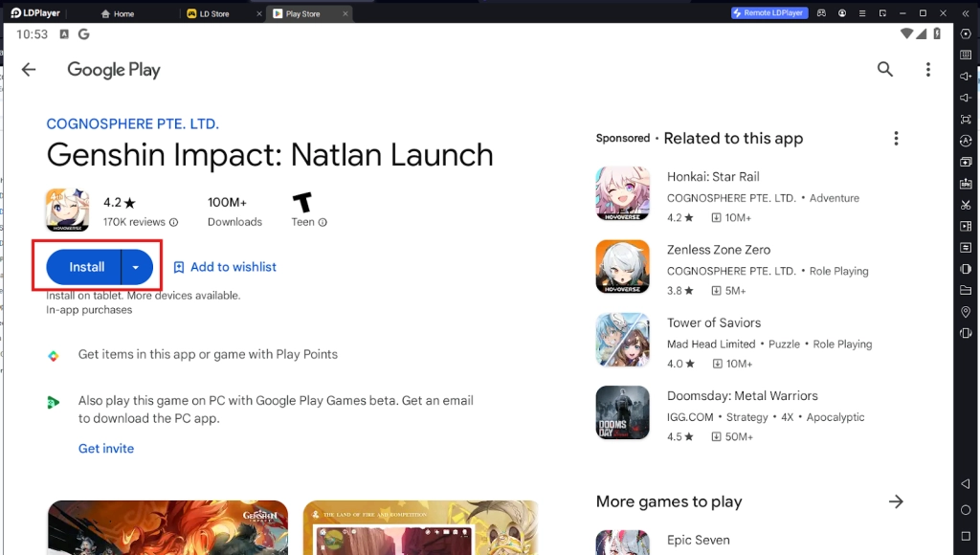This screenshot has width=980, height=555.
Task: Show info about 170K reviews rating
Action: click(174, 222)
